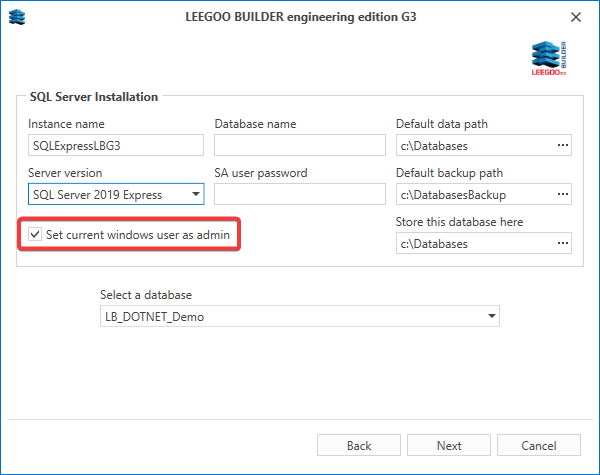This screenshot has width=600, height=475.
Task: Click the 'Store this database here' label
Action: click(x=459, y=222)
